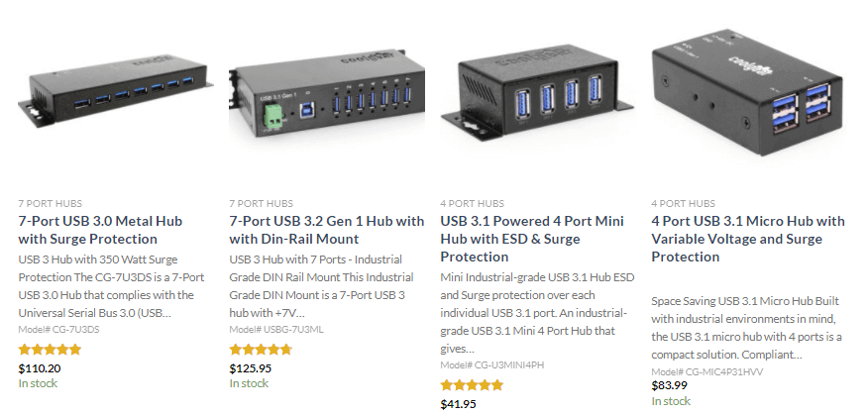Click star rating of the CG-7U3DS hub
The width and height of the screenshot is (868, 414).
point(50,350)
